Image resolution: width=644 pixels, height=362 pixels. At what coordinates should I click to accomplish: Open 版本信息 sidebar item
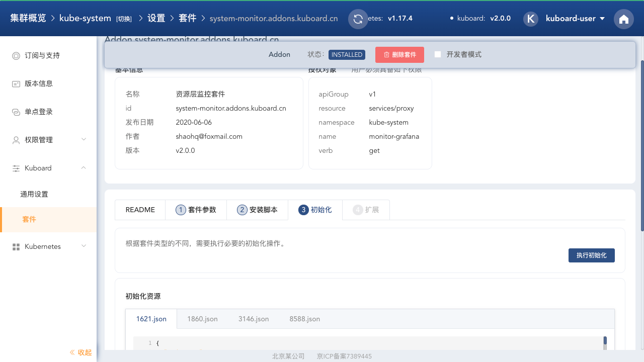(x=39, y=83)
